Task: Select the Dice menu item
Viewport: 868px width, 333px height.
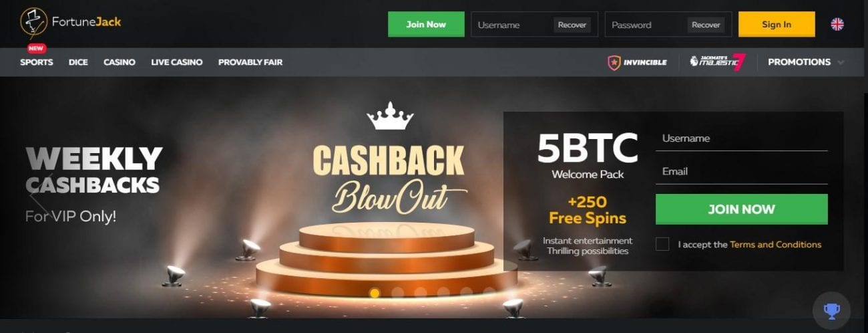Action: [78, 62]
